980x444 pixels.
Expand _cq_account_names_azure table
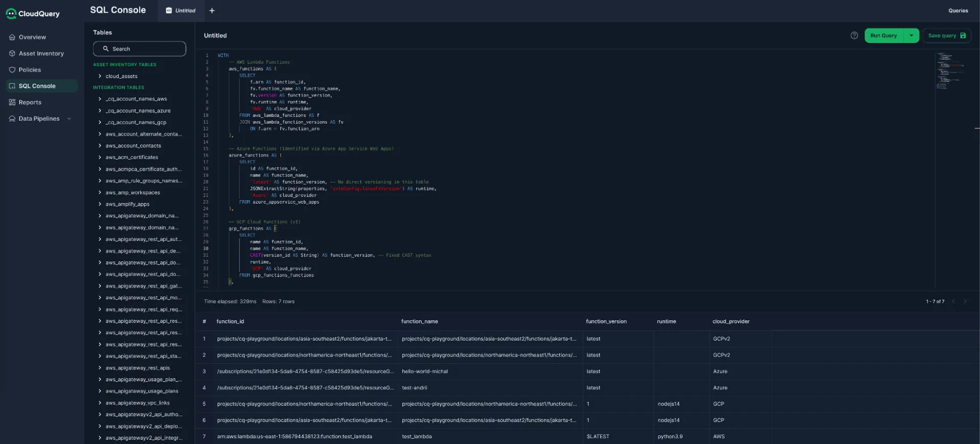100,111
